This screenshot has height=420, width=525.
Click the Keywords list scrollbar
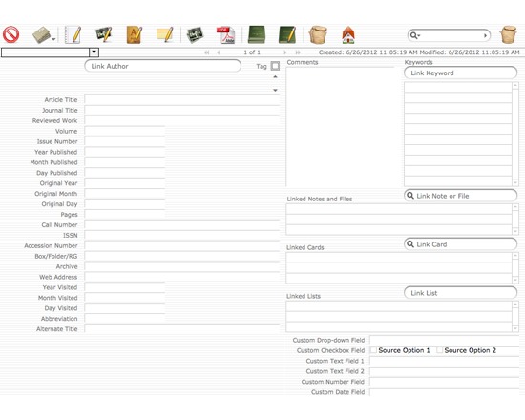click(515, 134)
